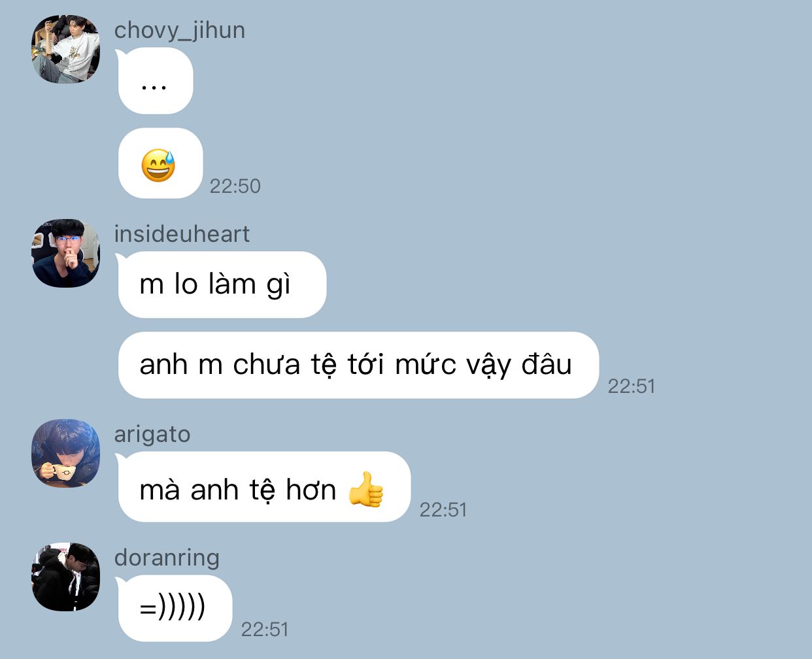Click the '=)))))' message bubble
The width and height of the screenshot is (812, 659).
click(x=175, y=609)
